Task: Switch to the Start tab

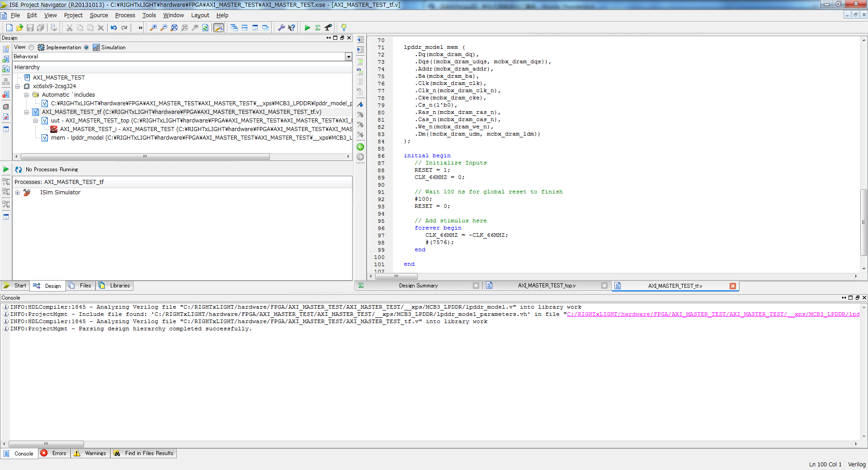Action: pos(15,286)
